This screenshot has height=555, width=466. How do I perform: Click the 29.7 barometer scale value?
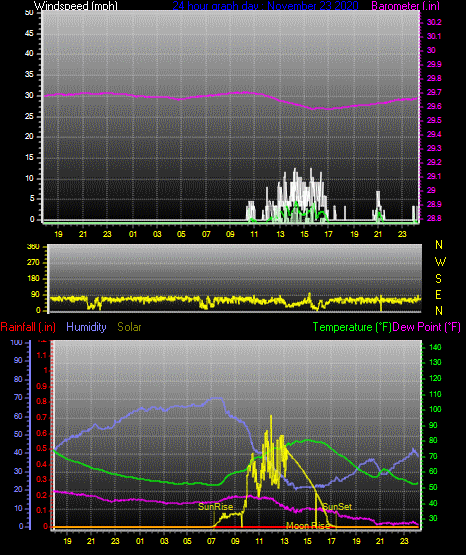coord(434,92)
